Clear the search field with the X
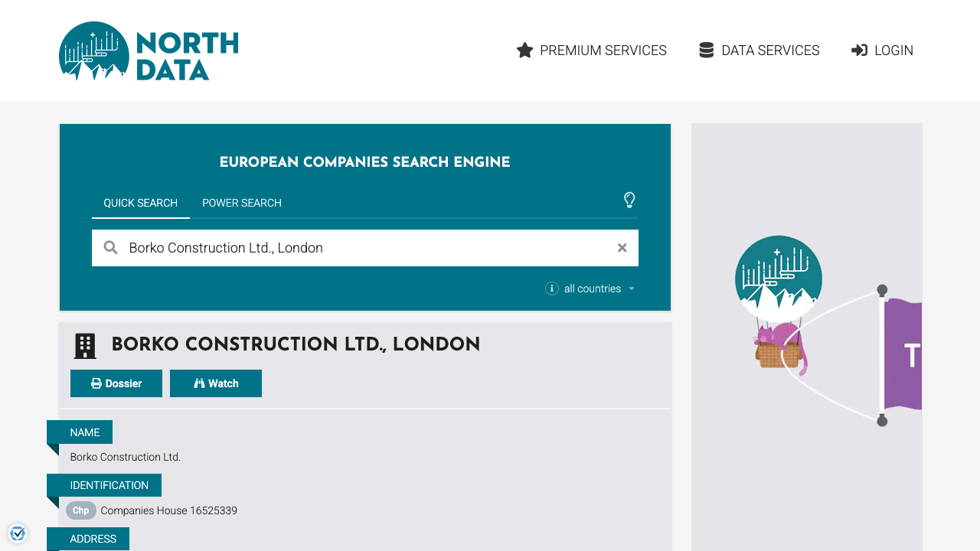The image size is (980, 551). point(622,248)
